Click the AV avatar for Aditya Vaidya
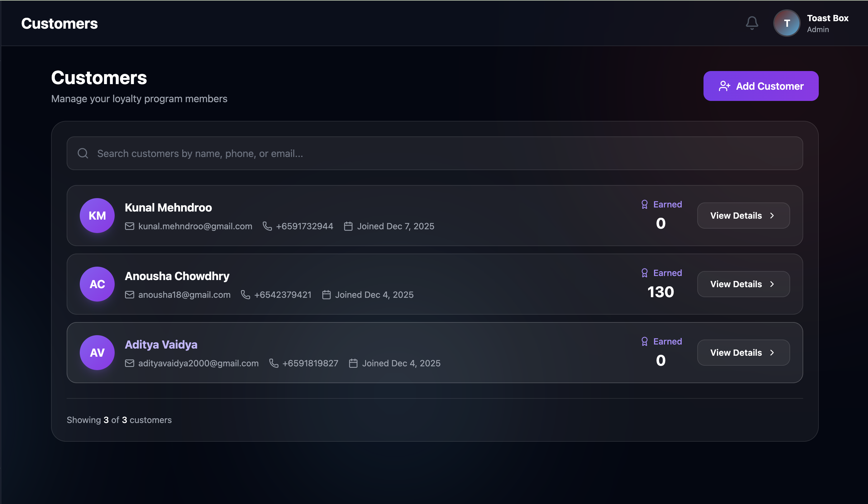This screenshot has width=868, height=504. [97, 353]
